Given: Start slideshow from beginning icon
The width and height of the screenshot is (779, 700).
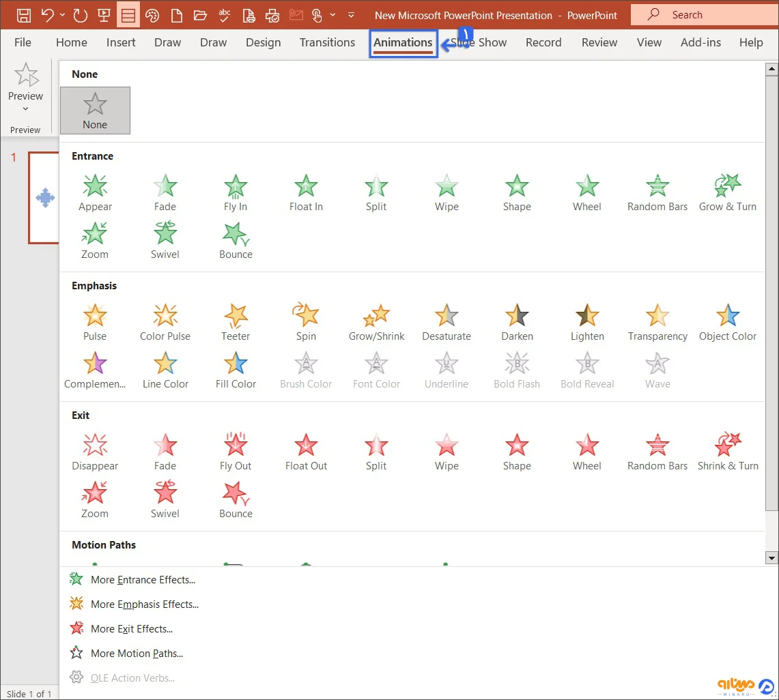Looking at the screenshot, I should (104, 16).
